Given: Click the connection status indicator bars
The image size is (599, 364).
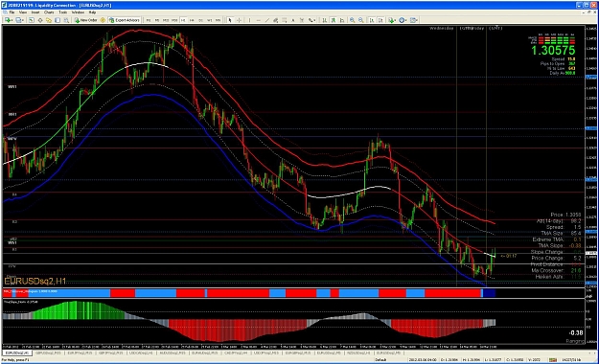Looking at the screenshot, I should point(553,360).
